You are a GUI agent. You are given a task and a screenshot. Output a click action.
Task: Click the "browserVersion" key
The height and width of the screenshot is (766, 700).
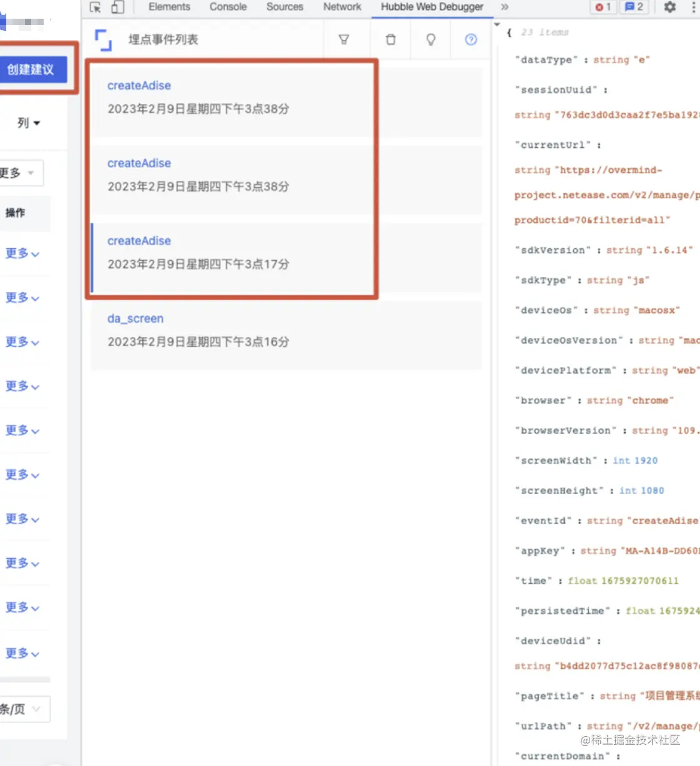click(566, 430)
